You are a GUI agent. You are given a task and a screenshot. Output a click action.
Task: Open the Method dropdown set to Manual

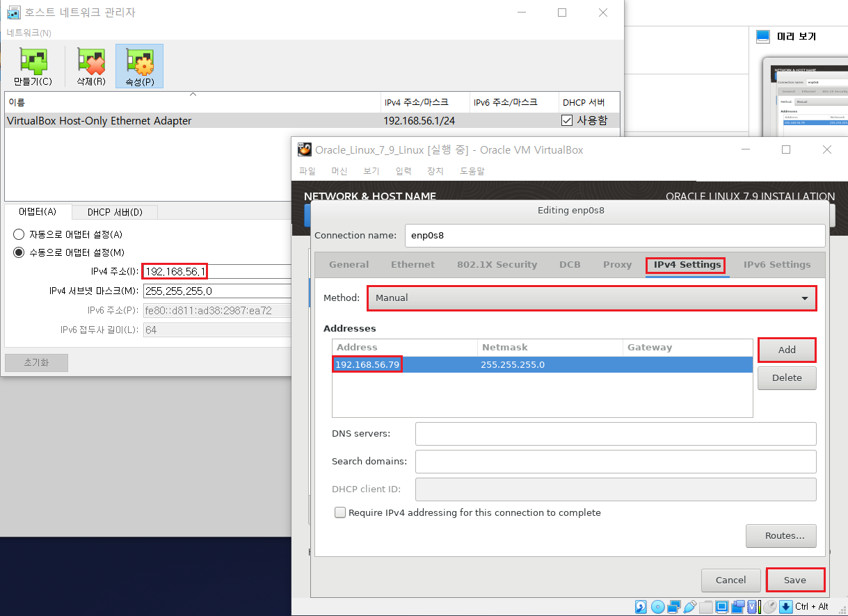coord(591,298)
